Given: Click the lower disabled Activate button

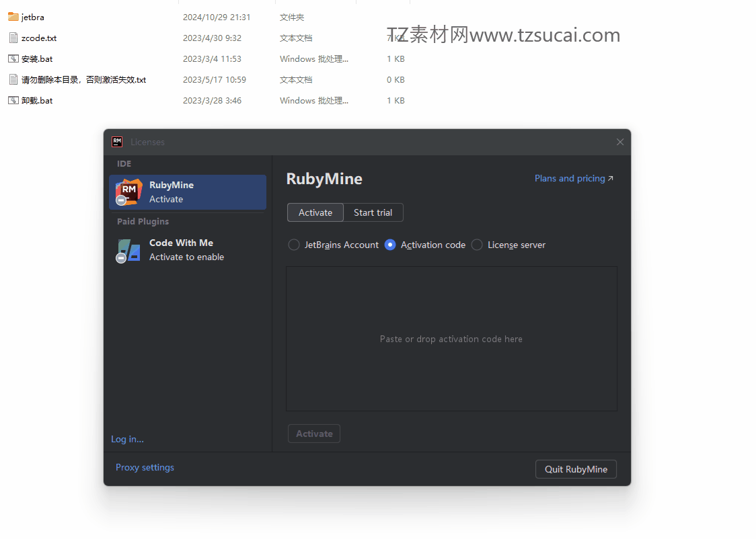Looking at the screenshot, I should 314,433.
